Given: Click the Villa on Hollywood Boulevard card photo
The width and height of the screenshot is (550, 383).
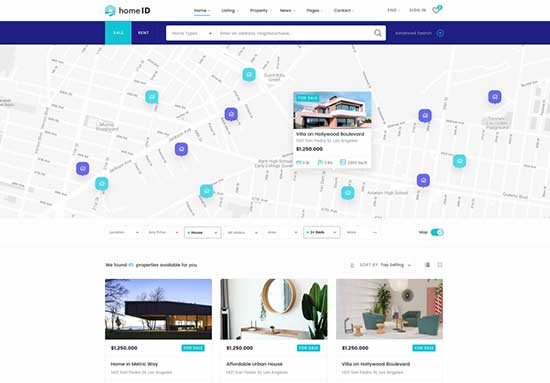Looking at the screenshot, I should [x=389, y=309].
